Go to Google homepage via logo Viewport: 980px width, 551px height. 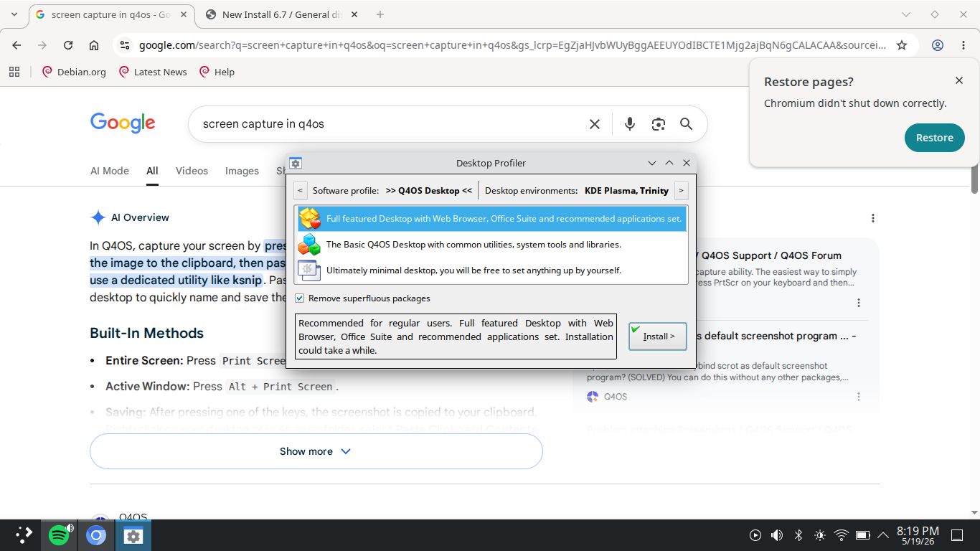click(123, 124)
